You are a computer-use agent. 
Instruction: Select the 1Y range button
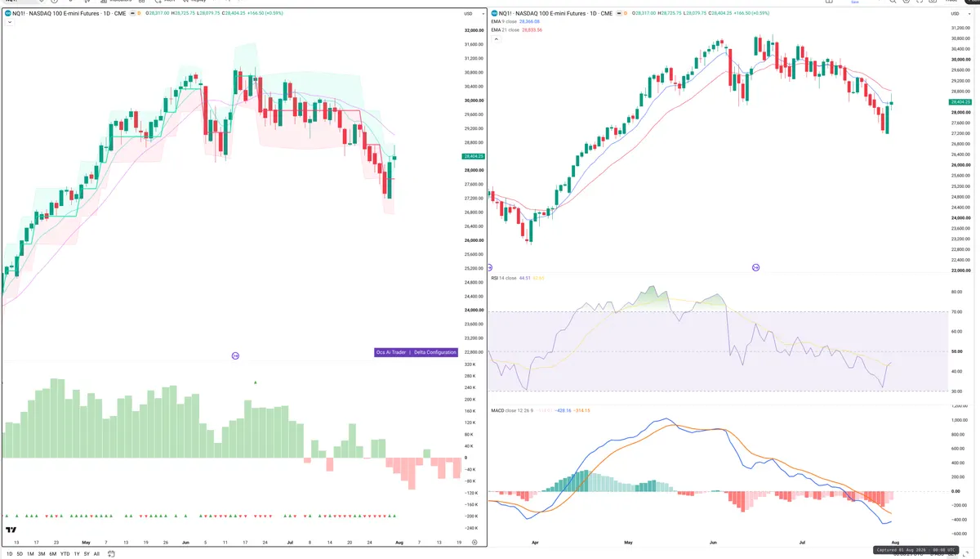coord(77,553)
